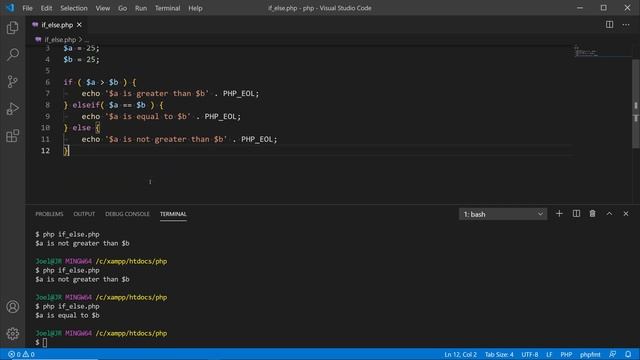Create a new terminal with plus icon
Screen dimensions: 640x360
point(559,213)
